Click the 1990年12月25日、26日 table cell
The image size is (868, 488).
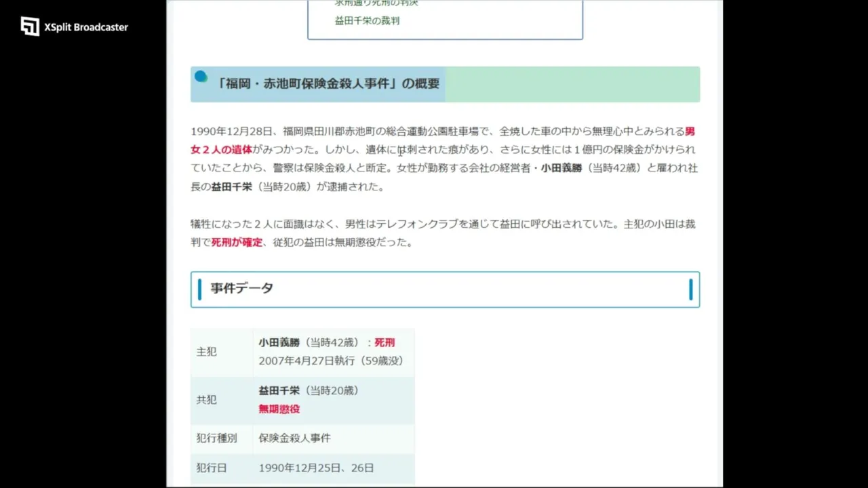pyautogui.click(x=316, y=468)
